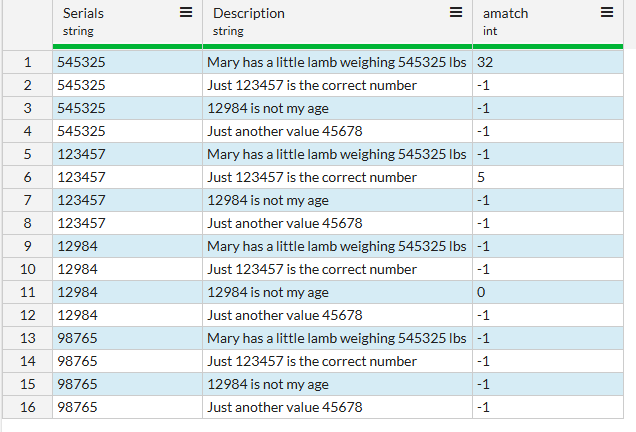The width and height of the screenshot is (636, 432).
Task: Select row number 11
Action: pyautogui.click(x=26, y=292)
